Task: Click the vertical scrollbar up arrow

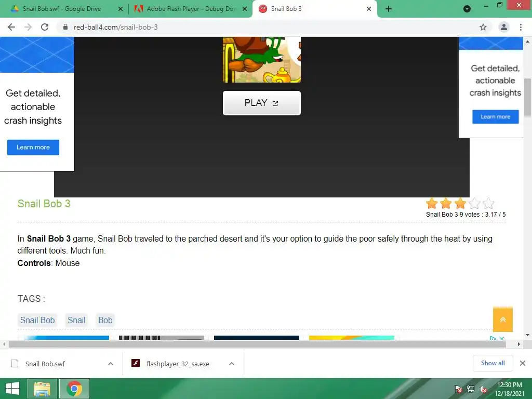Action: click(528, 42)
